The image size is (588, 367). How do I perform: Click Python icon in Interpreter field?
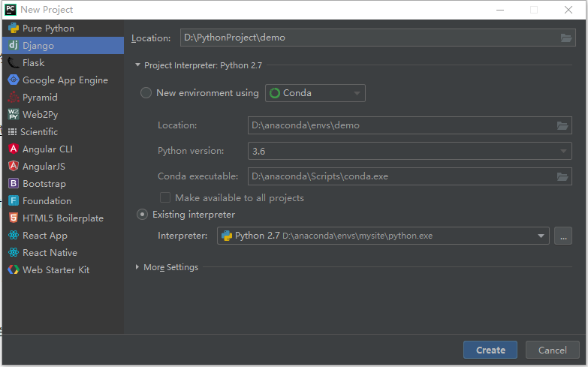227,236
